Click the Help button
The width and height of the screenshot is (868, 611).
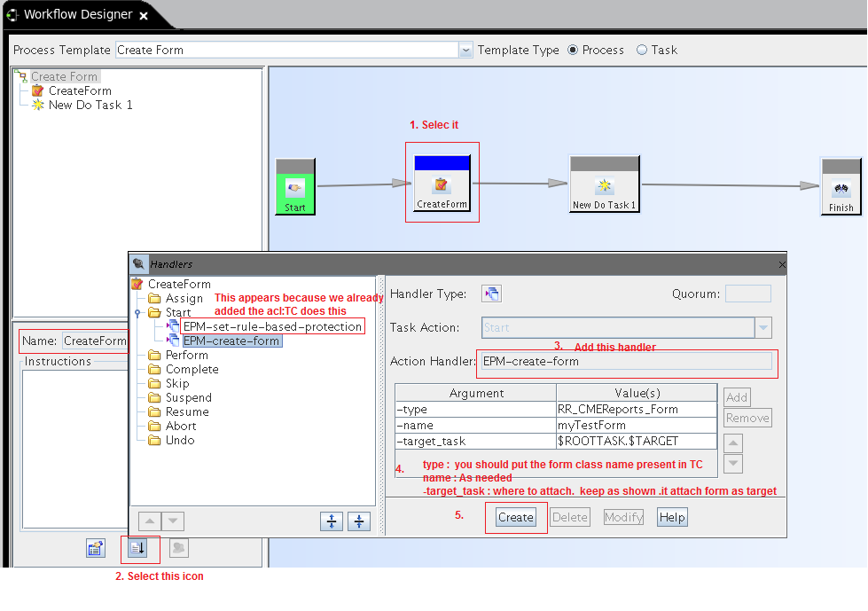point(672,517)
